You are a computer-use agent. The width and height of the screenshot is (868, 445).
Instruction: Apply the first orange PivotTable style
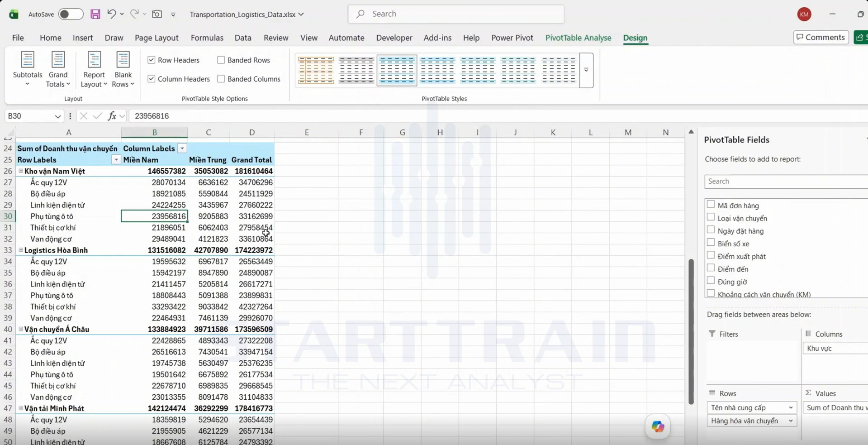[316, 70]
